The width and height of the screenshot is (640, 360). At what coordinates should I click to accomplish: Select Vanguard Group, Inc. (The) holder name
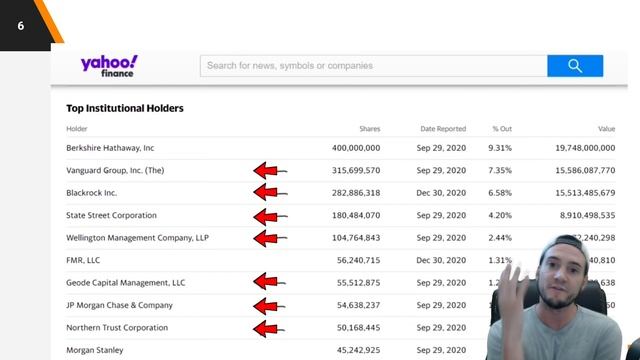click(115, 170)
